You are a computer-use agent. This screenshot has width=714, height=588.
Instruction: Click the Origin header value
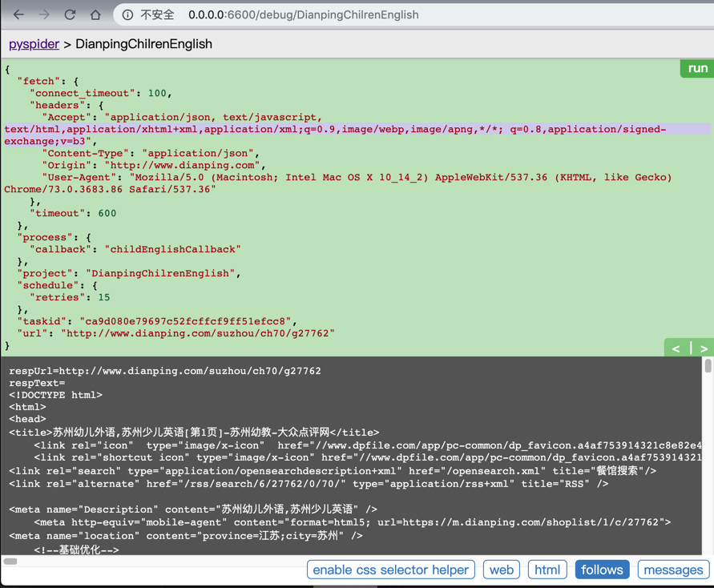pyautogui.click(x=182, y=165)
